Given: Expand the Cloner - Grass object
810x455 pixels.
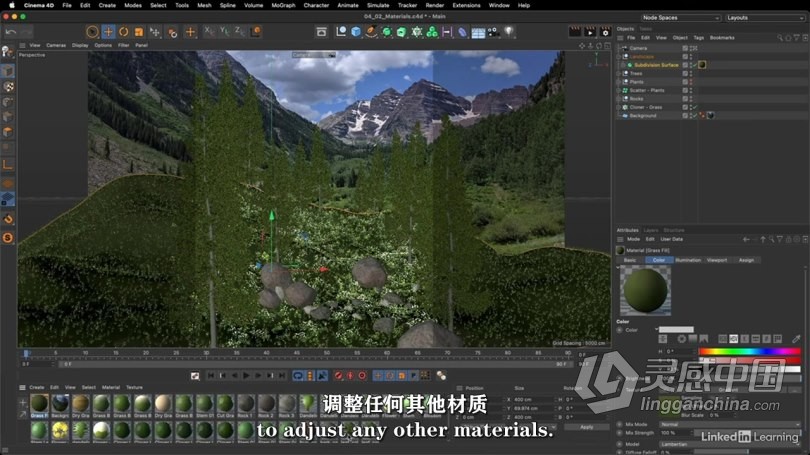Looking at the screenshot, I should pyautogui.click(x=619, y=107).
